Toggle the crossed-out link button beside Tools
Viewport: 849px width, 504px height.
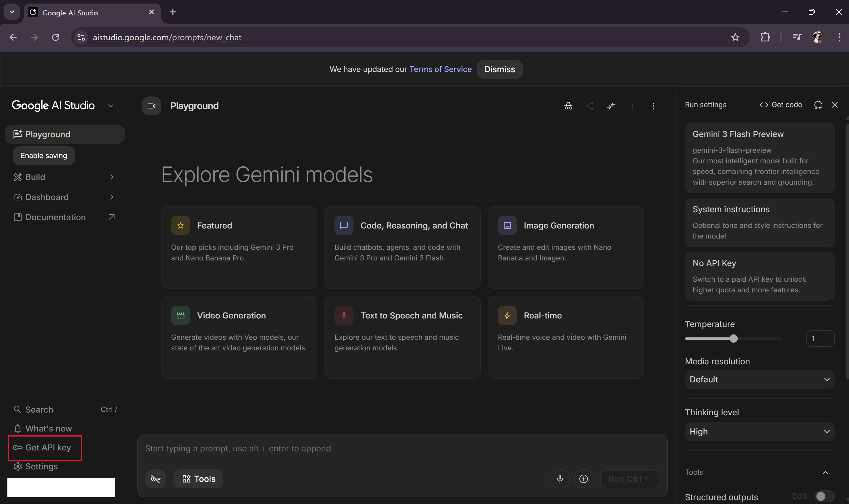[155, 479]
